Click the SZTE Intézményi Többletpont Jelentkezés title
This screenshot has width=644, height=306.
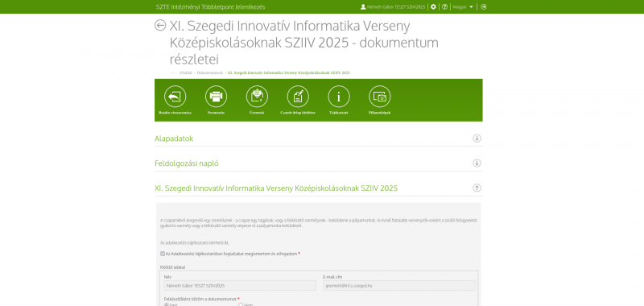click(x=210, y=7)
